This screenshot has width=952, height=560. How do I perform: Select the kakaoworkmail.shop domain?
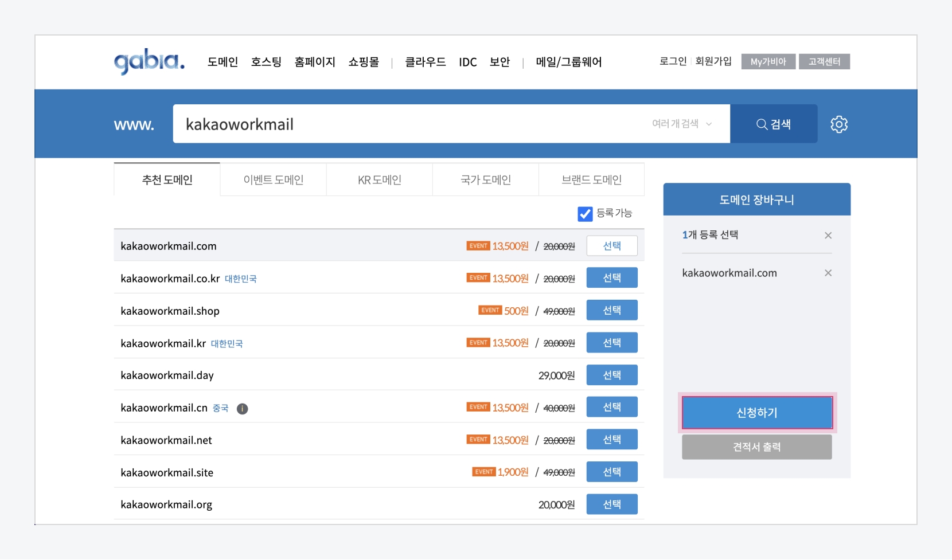pos(611,311)
